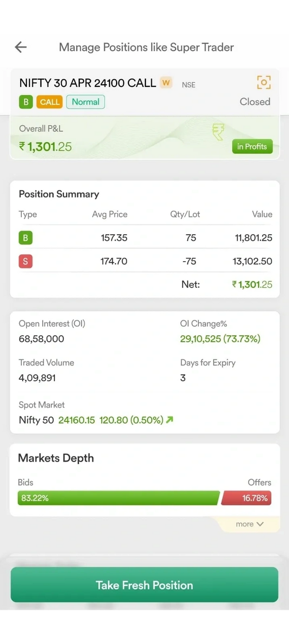Open the scan focus icon
This screenshot has height=644, width=289.
point(263,82)
